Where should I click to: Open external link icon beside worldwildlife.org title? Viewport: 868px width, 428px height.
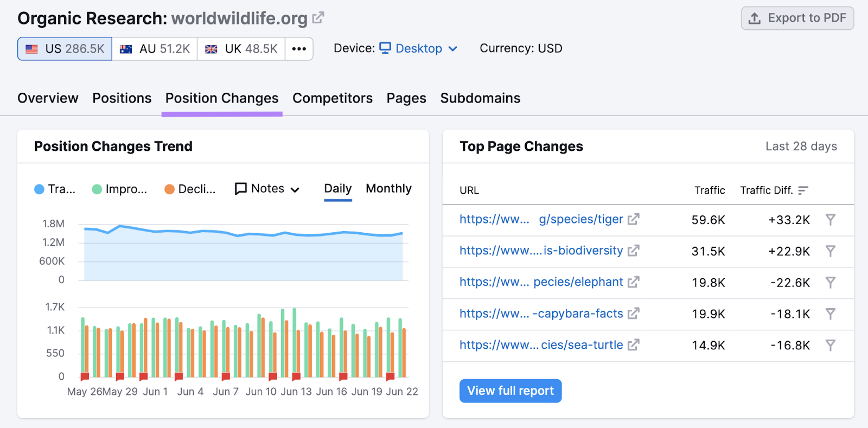click(x=318, y=18)
